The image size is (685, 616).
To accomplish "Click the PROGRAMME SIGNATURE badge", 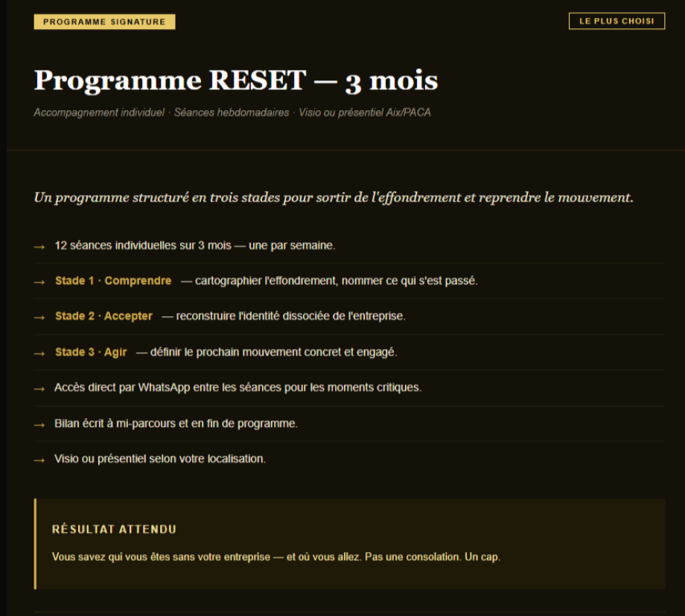I will [x=104, y=22].
